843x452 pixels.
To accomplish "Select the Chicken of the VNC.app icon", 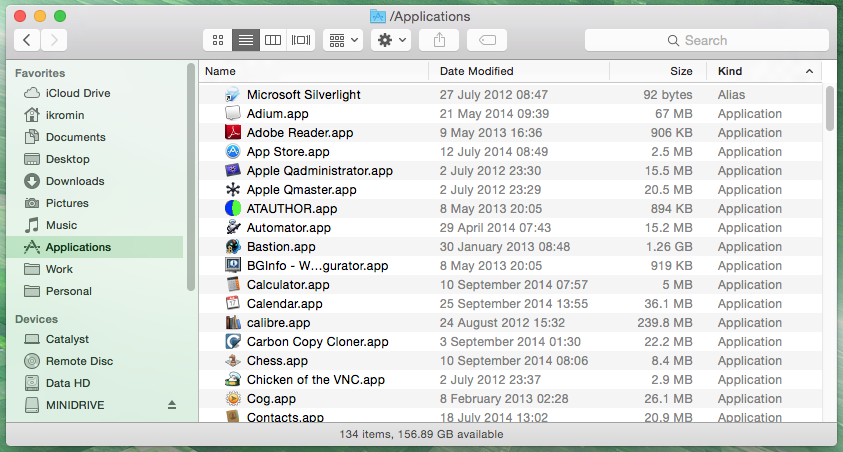I will (233, 379).
